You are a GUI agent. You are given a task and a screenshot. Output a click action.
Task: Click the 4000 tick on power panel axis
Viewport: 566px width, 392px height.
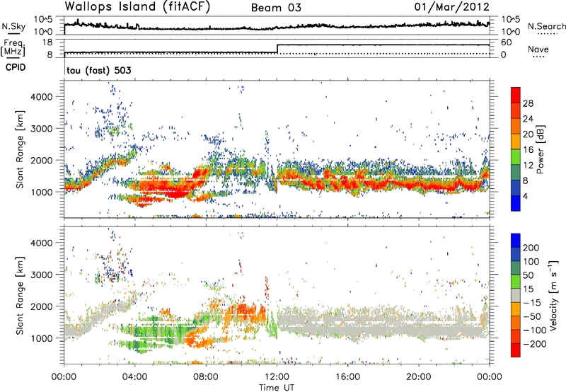tap(41, 97)
